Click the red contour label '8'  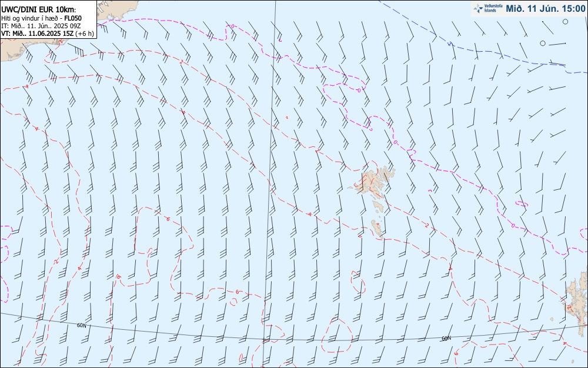(119, 276)
